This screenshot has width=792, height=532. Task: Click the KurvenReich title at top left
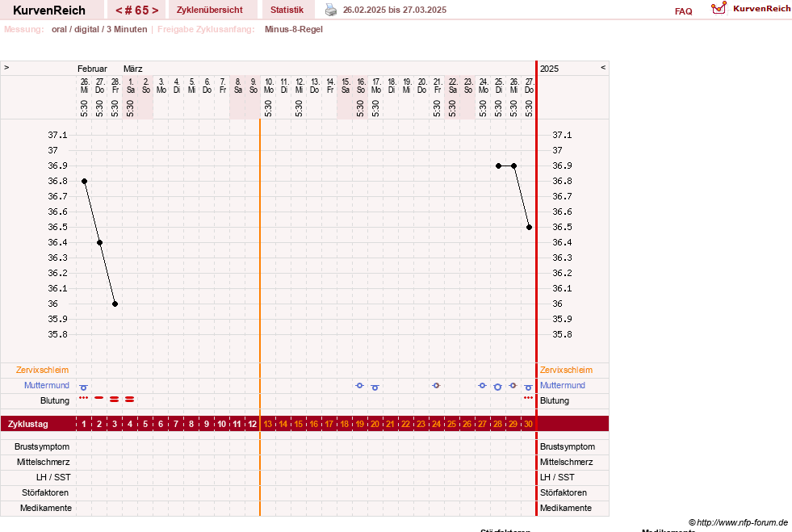pos(49,10)
